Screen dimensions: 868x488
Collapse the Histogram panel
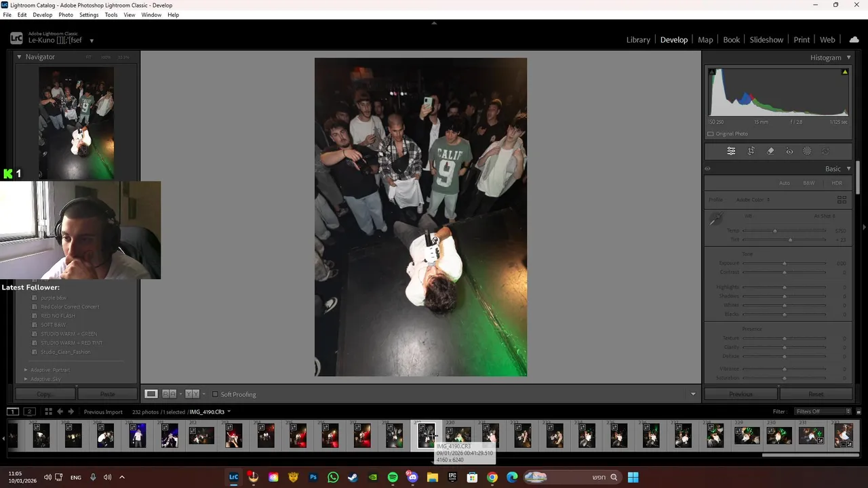(848, 58)
